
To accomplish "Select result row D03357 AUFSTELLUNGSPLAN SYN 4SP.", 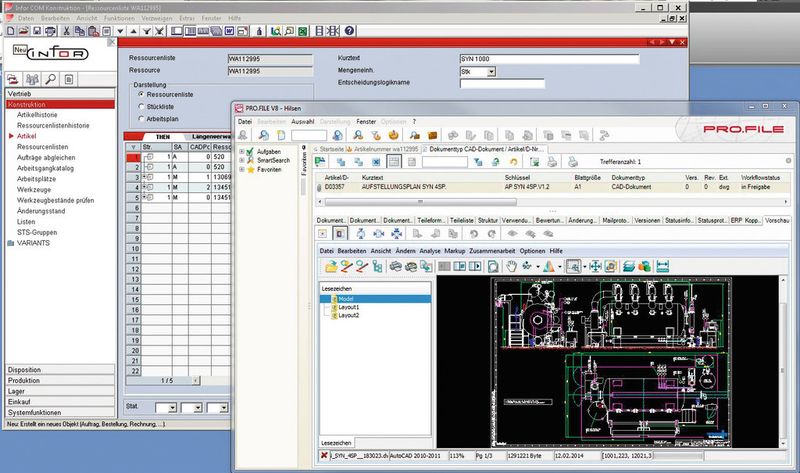I will [x=553, y=187].
